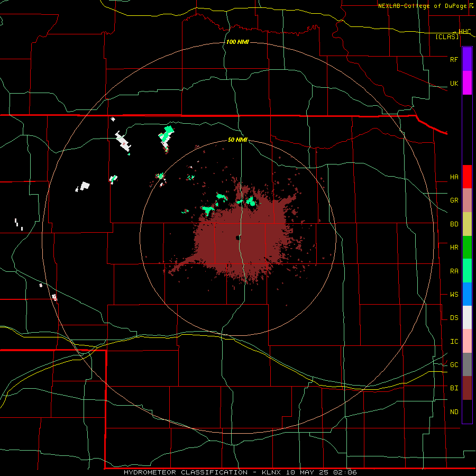Viewport: 476px width, 476px height.
Task: Click the HYDROMETEOR CLASSIFICATION caption text
Action: coord(185,472)
